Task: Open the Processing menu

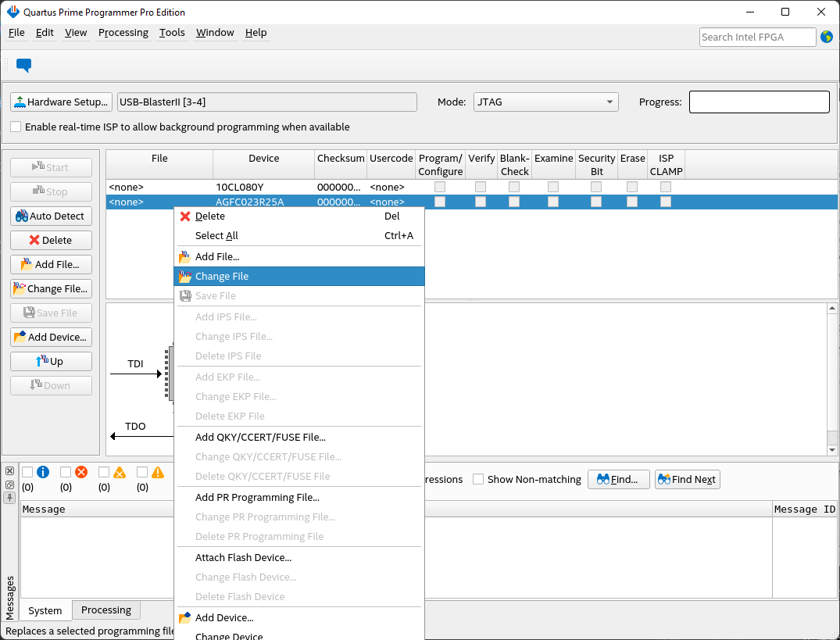Action: (123, 33)
